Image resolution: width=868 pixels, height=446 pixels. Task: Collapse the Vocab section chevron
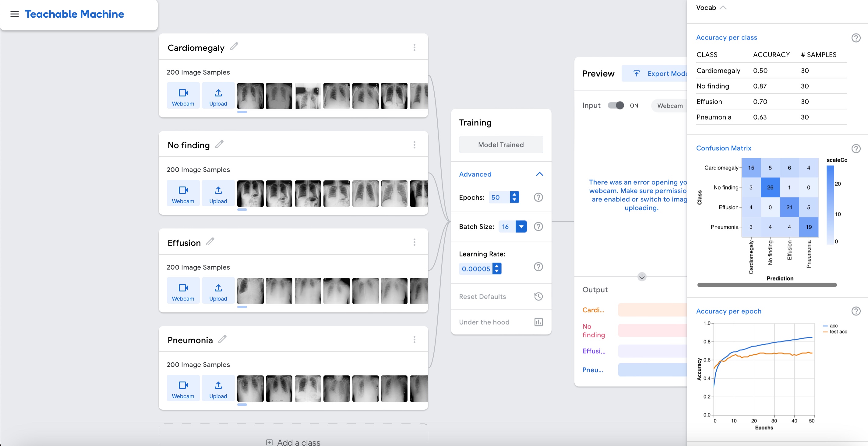[x=723, y=8]
